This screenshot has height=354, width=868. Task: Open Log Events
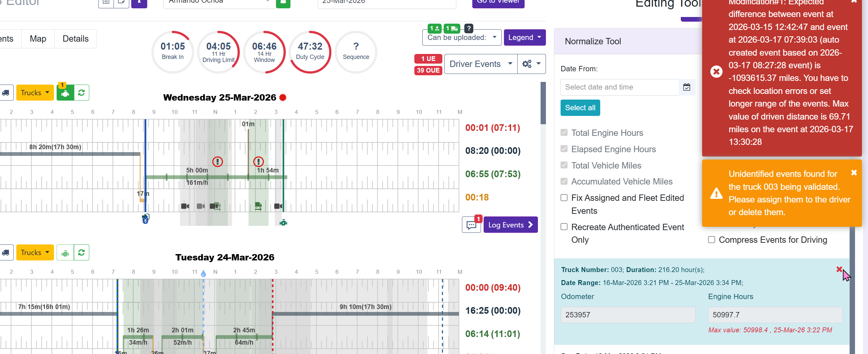tap(511, 225)
